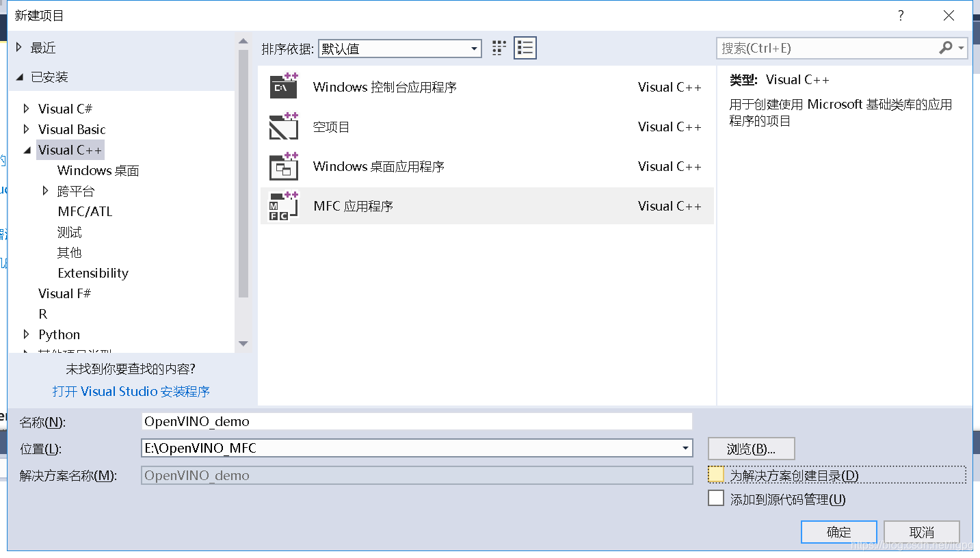The height and width of the screenshot is (558, 980).
Task: Collapse the Installed (已安装) section
Action: (x=19, y=77)
